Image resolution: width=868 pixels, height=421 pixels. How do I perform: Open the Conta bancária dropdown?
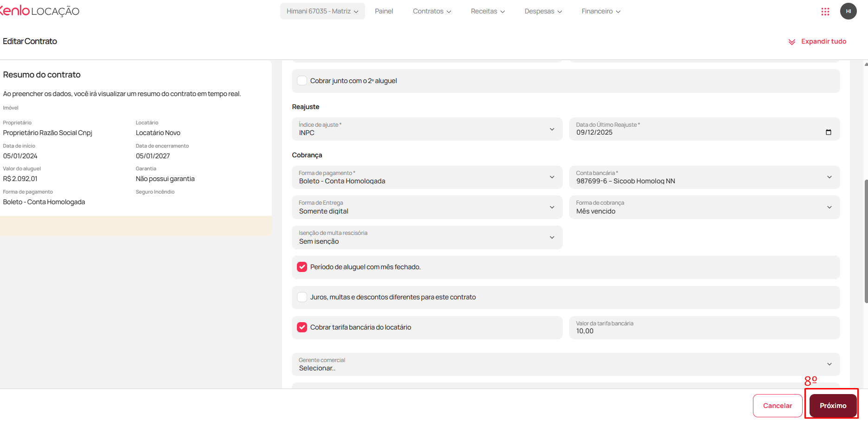coord(704,177)
